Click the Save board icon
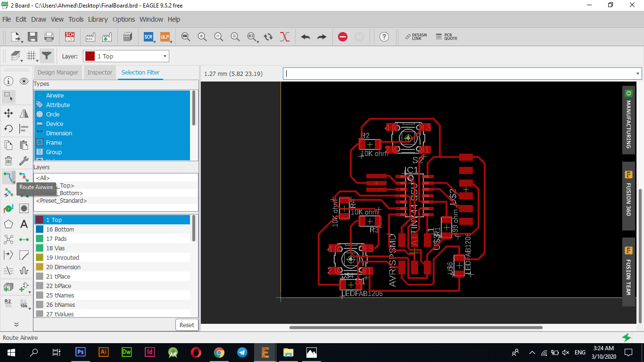Screen dimensions: 644x362 pyautogui.click(x=33, y=37)
